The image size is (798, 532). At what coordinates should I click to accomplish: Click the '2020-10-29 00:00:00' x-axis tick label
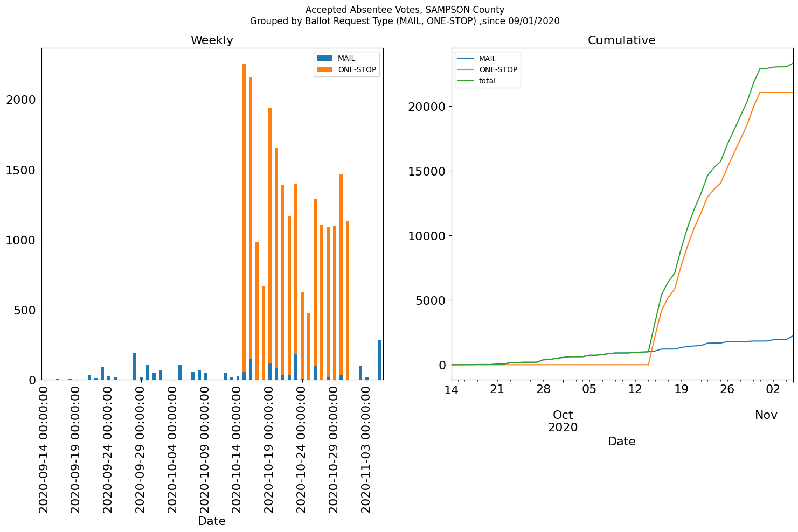(x=335, y=449)
